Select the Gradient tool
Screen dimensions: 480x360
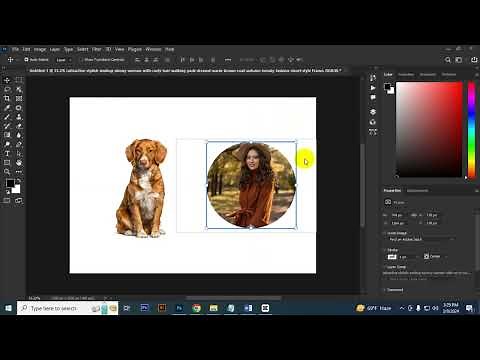click(7, 135)
